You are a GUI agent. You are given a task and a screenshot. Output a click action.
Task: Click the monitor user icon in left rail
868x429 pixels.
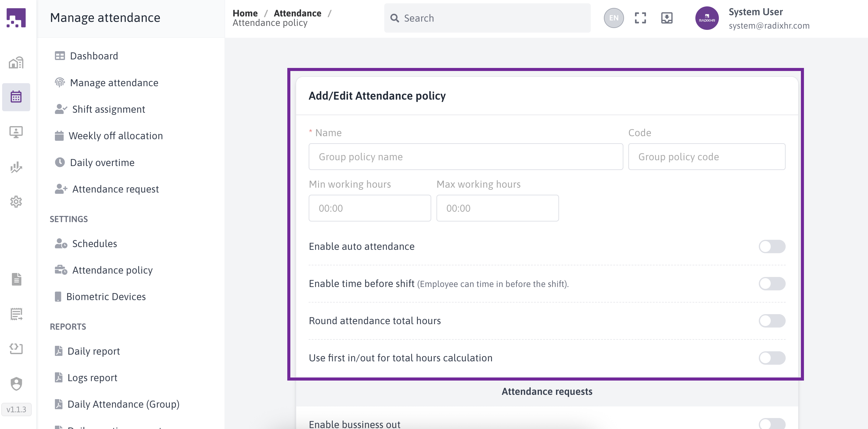(16, 132)
